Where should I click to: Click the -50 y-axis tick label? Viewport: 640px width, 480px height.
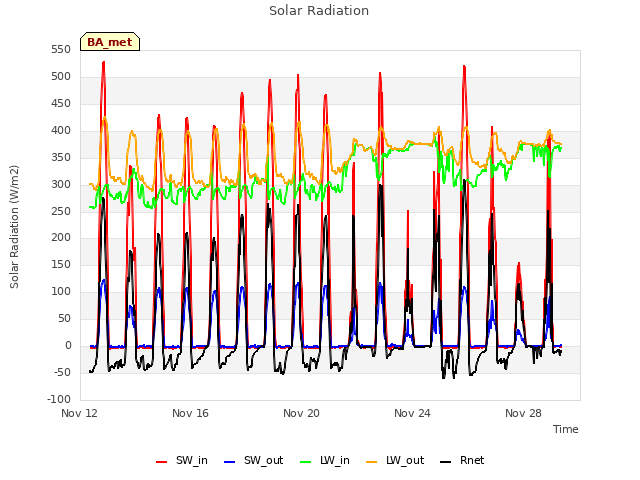62,372
